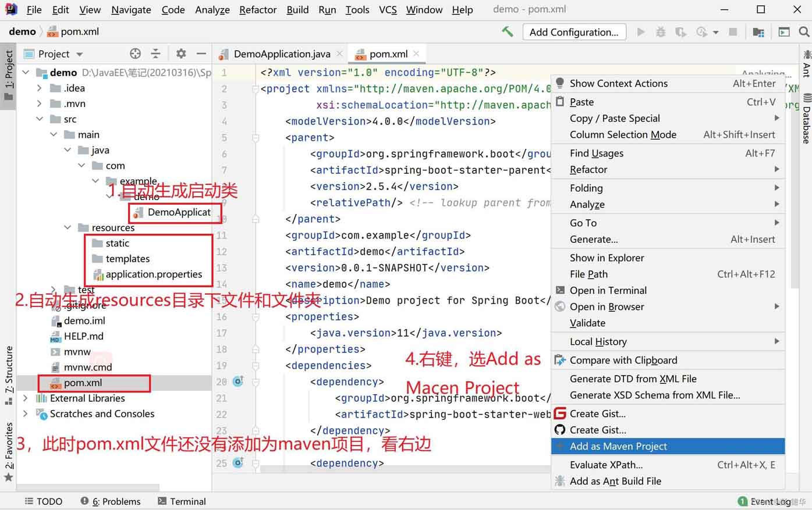The image size is (812, 510).
Task: Open Local History submenu
Action: (x=668, y=341)
